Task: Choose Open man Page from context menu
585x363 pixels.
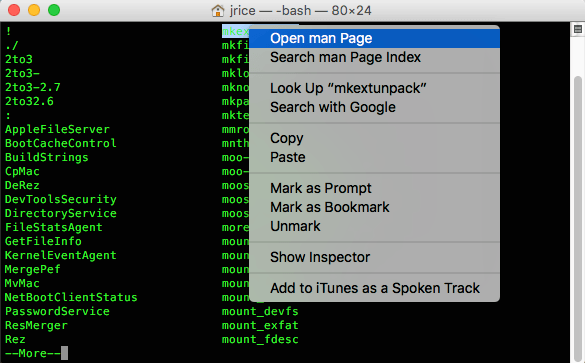Action: pos(374,38)
